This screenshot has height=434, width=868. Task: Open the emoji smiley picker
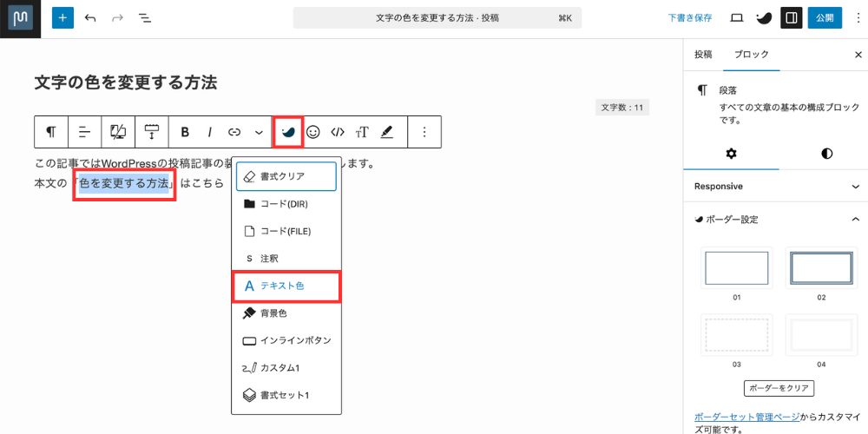point(313,132)
